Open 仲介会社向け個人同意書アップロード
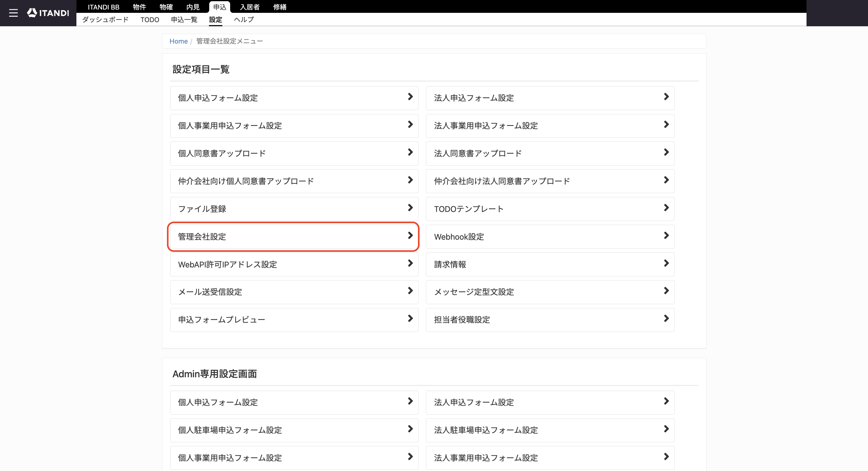 pyautogui.click(x=294, y=181)
